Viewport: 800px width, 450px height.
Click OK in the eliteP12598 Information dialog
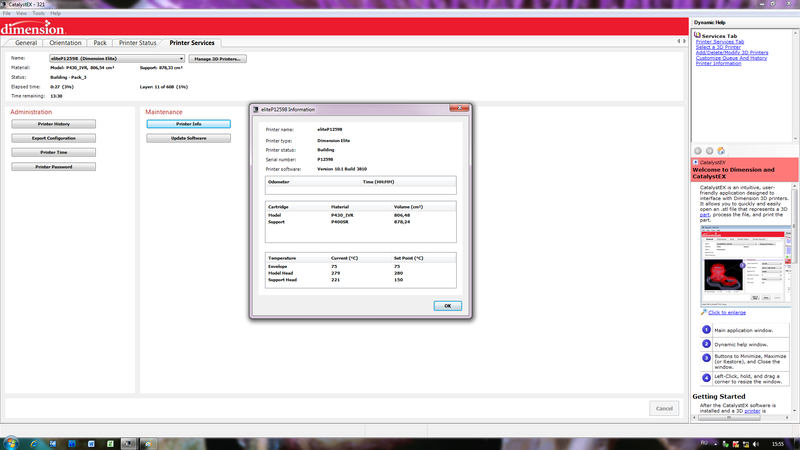click(x=447, y=306)
